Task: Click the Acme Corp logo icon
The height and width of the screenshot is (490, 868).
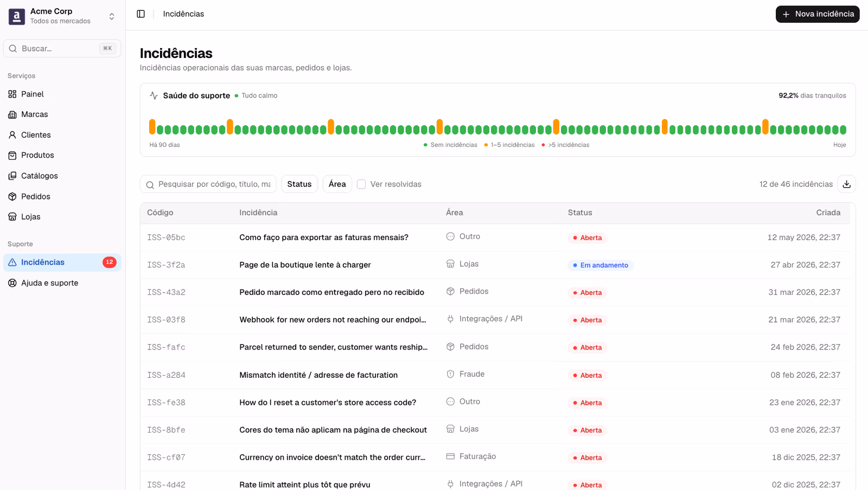Action: 17,16
